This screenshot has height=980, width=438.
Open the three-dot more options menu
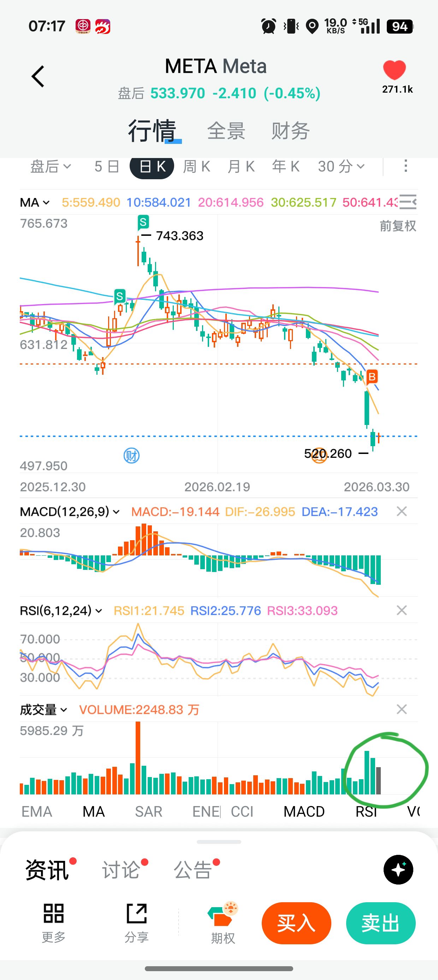pyautogui.click(x=406, y=166)
